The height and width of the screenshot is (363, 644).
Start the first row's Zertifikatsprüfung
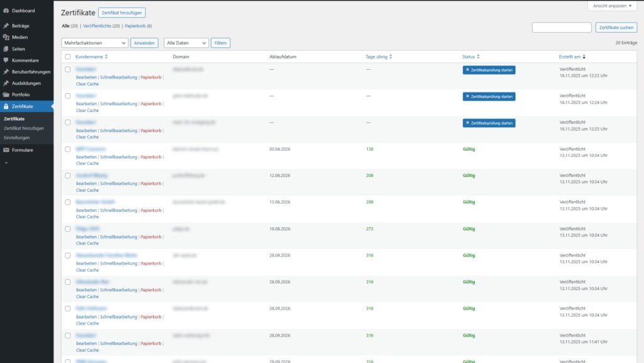pos(489,70)
